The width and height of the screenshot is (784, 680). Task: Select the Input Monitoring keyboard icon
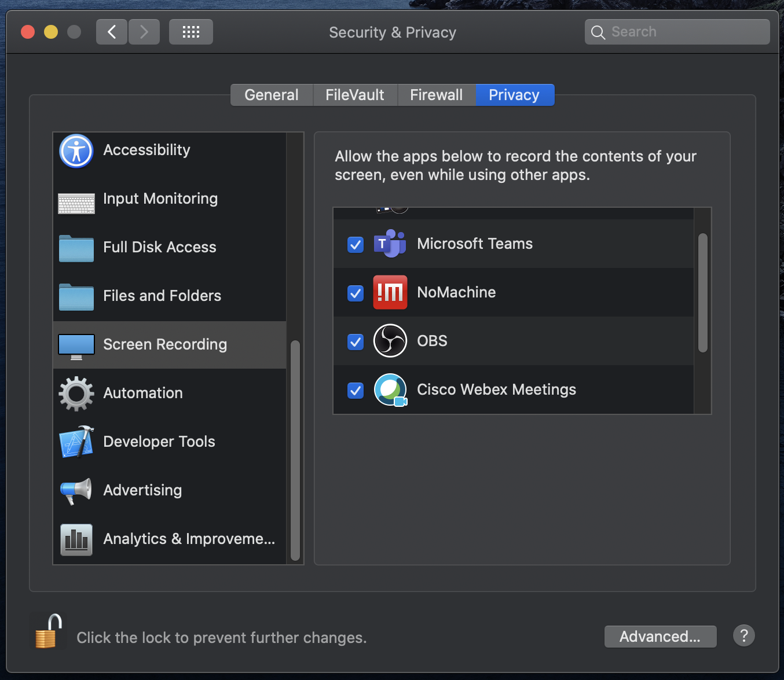76,203
